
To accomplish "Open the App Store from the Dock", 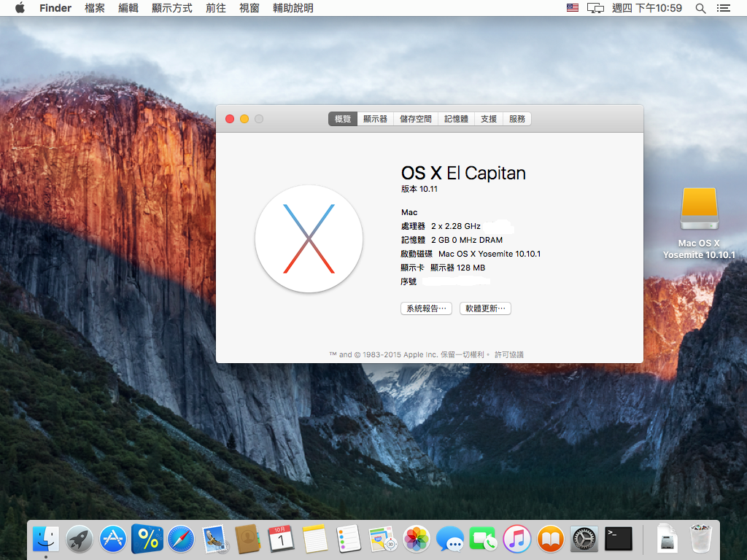I will tap(113, 539).
